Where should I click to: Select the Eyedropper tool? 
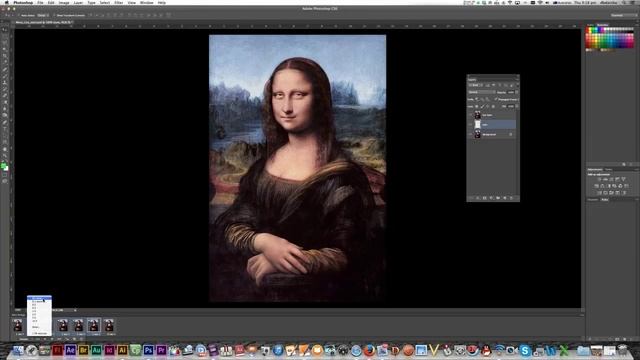(6, 62)
